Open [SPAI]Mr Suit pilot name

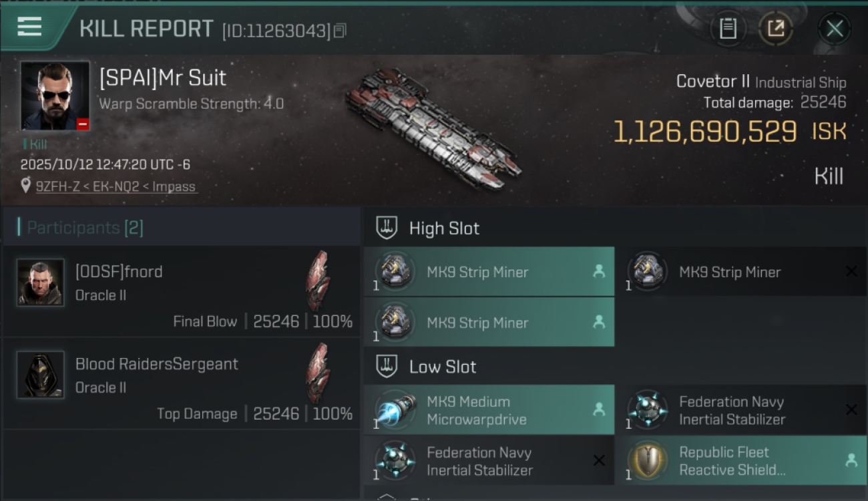163,78
